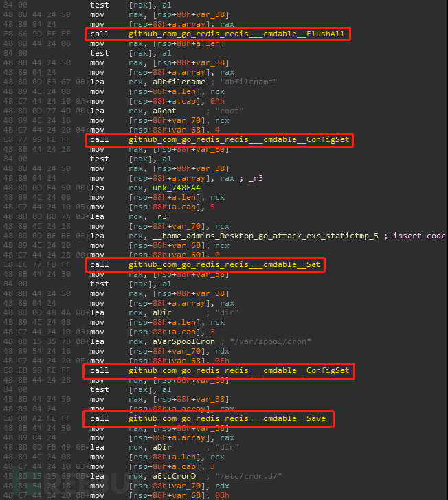Image resolution: width=448 pixels, height=500 pixels.
Task: Click the aEtcCronD operand
Action: [174, 476]
